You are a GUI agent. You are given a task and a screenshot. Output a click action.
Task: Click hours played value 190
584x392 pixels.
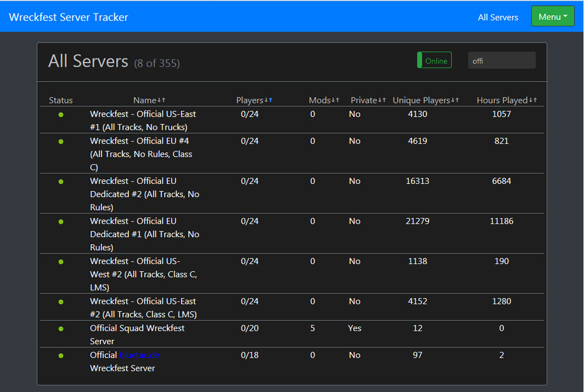[x=502, y=261]
